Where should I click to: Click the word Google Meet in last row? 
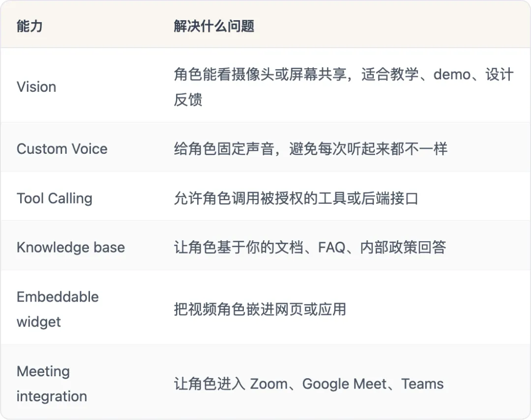click(x=344, y=384)
